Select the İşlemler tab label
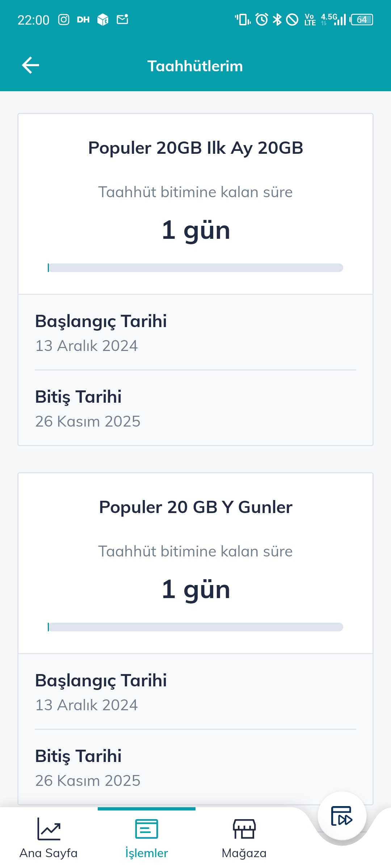The height and width of the screenshot is (868, 391). (x=147, y=853)
